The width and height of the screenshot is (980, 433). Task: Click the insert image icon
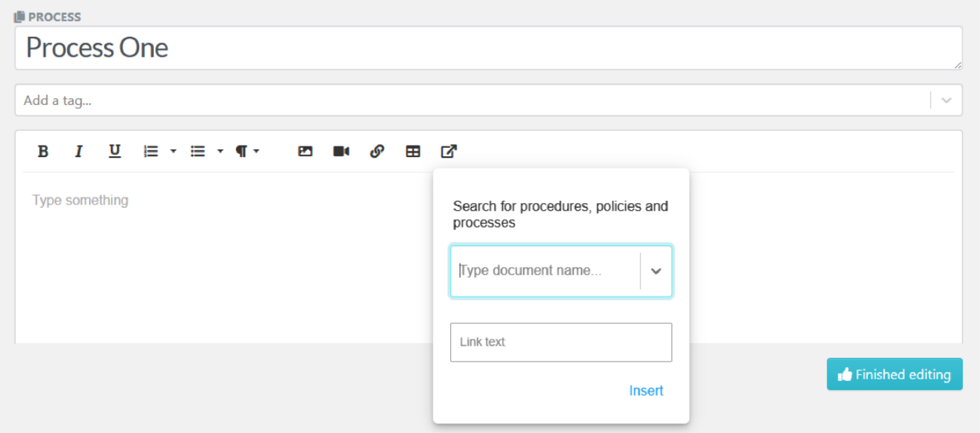pyautogui.click(x=305, y=151)
